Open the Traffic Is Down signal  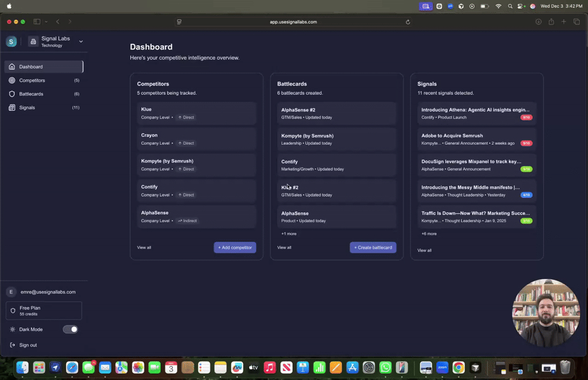click(477, 216)
